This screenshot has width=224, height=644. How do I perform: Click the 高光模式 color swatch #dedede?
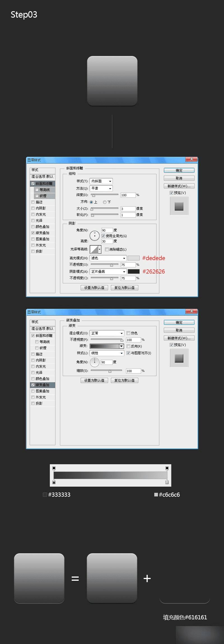pos(134,258)
